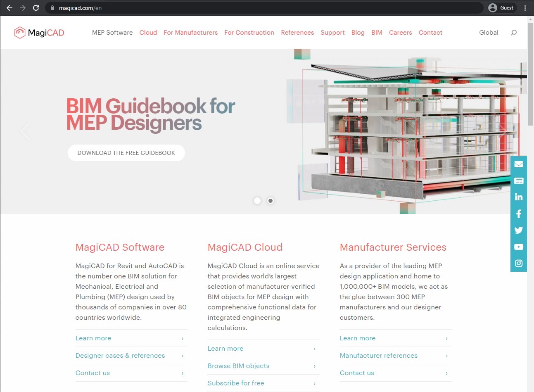This screenshot has width=534, height=392.
Task: Click the MagiCAD Software heading
Action: point(120,247)
